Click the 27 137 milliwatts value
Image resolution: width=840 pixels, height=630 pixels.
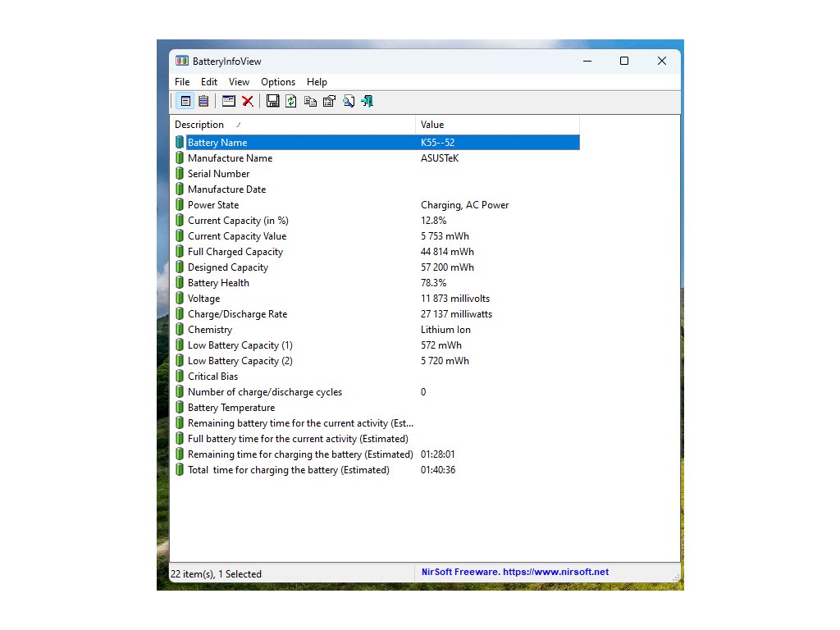[456, 314]
